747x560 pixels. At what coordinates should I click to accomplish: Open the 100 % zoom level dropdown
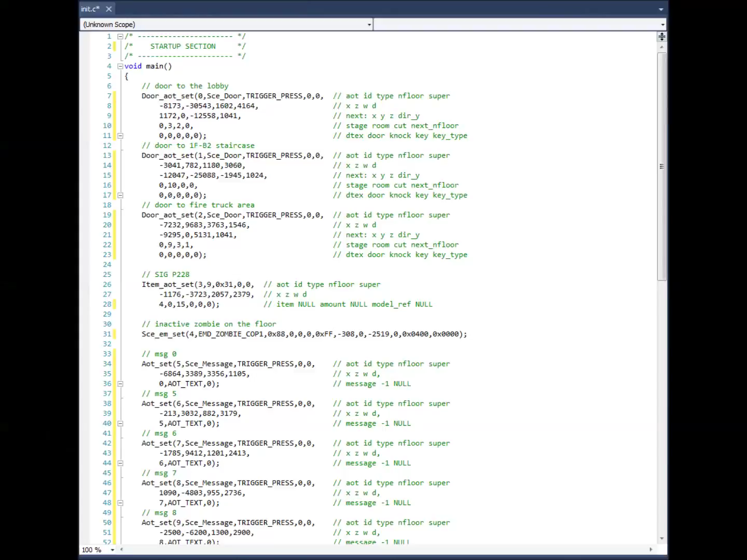click(x=113, y=550)
